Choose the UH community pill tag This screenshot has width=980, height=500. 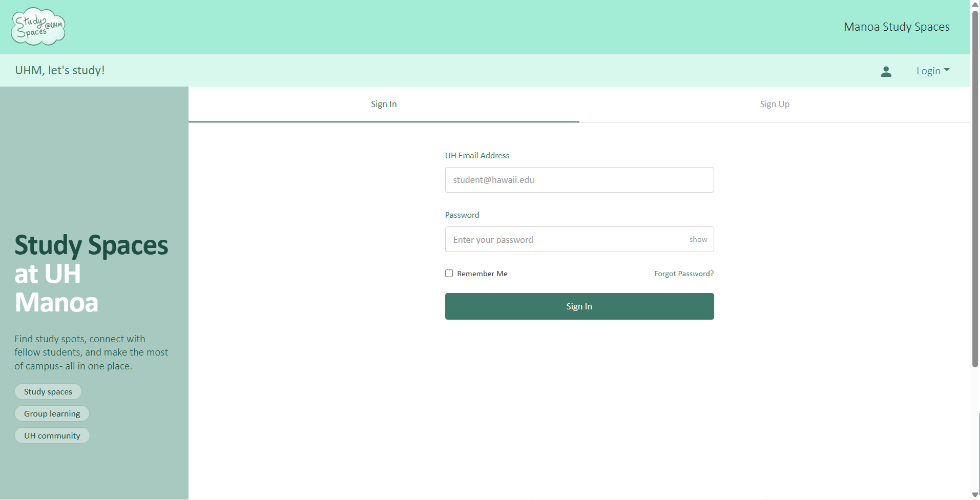(52, 435)
